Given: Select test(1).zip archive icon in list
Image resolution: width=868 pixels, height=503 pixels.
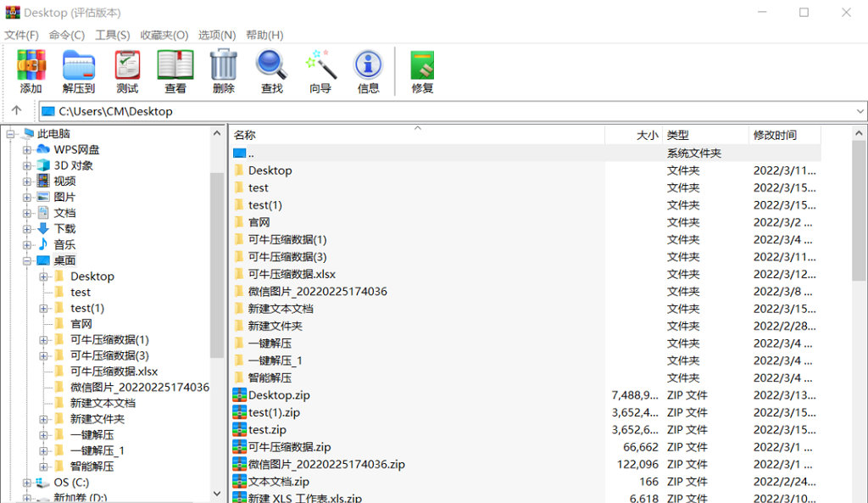Looking at the screenshot, I should pos(240,412).
